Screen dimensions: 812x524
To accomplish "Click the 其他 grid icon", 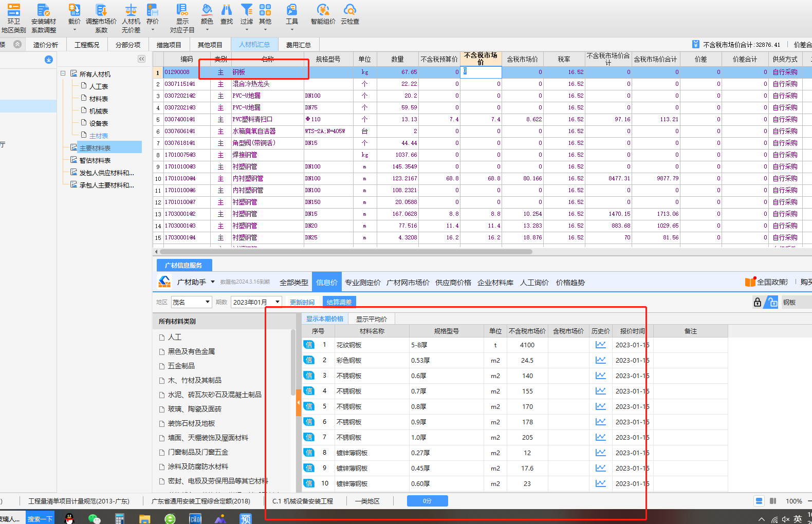I will click(265, 10).
